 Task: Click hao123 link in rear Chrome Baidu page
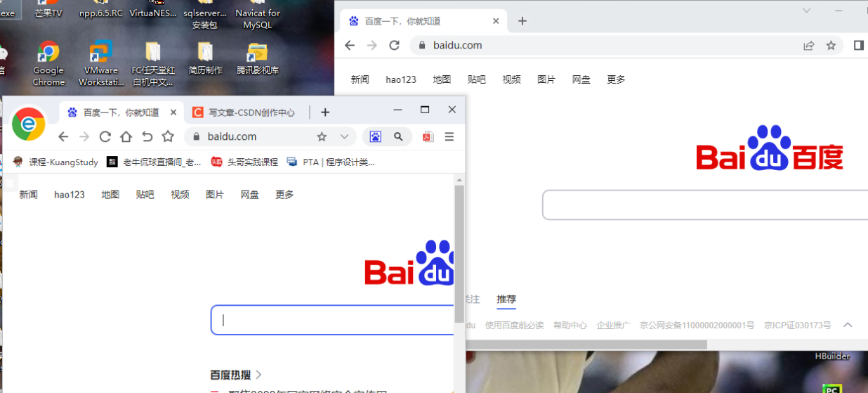point(401,79)
